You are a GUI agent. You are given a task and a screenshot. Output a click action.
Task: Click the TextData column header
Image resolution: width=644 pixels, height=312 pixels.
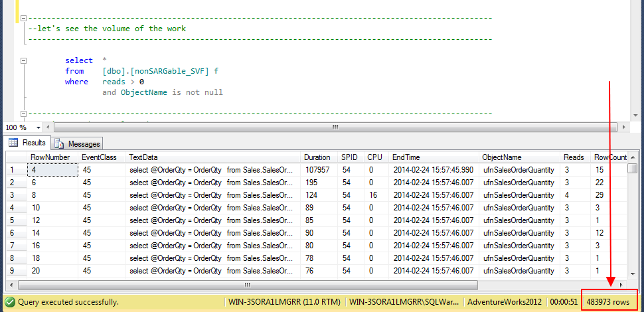point(143,157)
